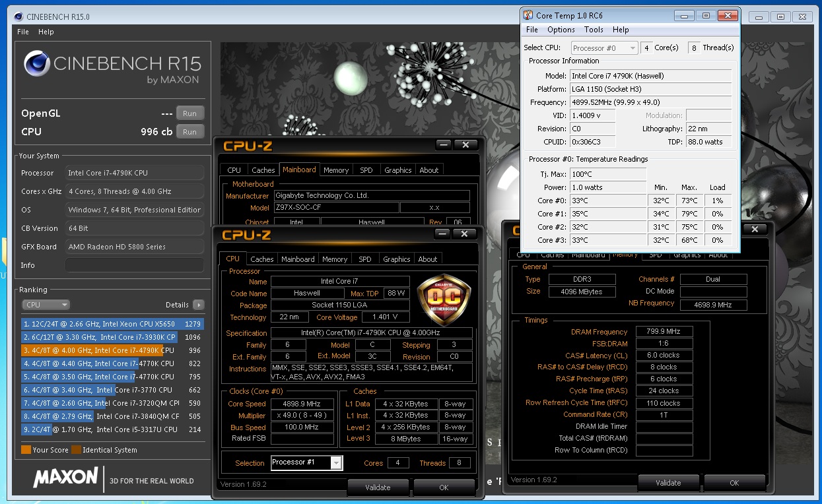Click the Cinebench R15 logo sphere icon
This screenshot has height=504, width=822.
coord(36,64)
